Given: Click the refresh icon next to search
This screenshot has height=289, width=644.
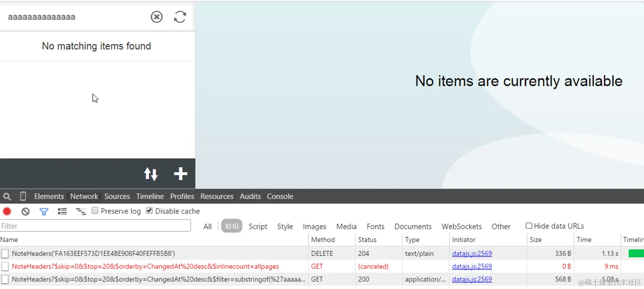Looking at the screenshot, I should (x=180, y=17).
